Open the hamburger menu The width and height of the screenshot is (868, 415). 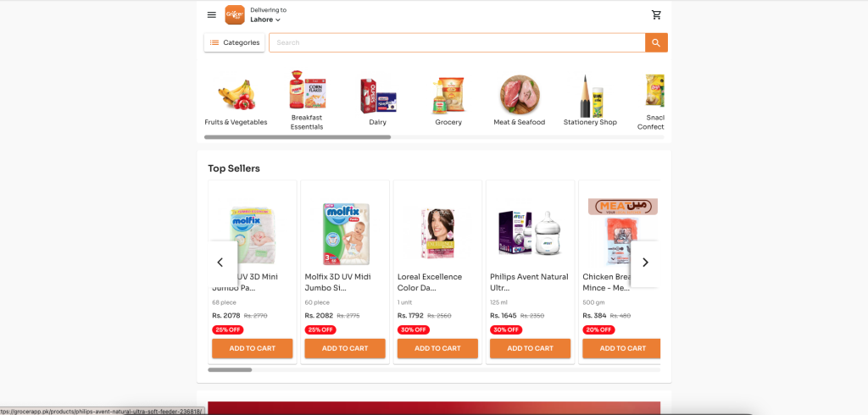coord(211,15)
